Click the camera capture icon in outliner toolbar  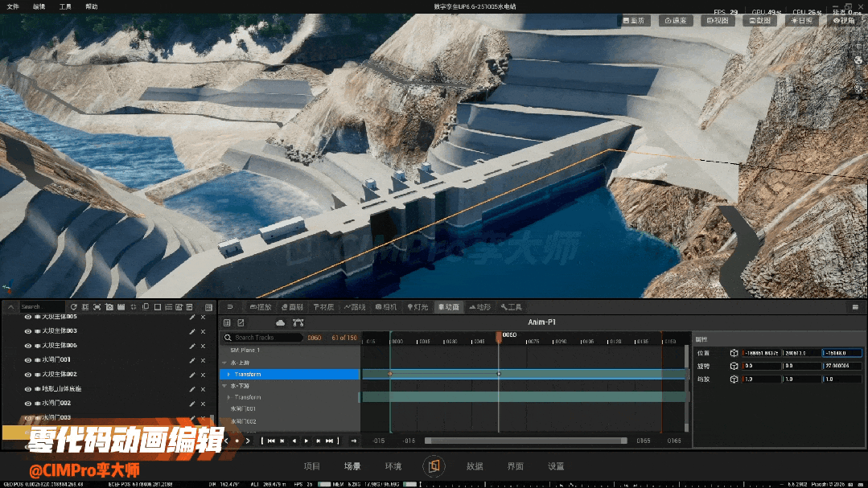coord(109,306)
